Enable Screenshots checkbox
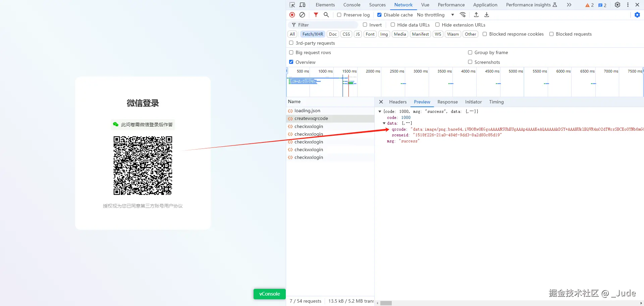 pyautogui.click(x=470, y=62)
